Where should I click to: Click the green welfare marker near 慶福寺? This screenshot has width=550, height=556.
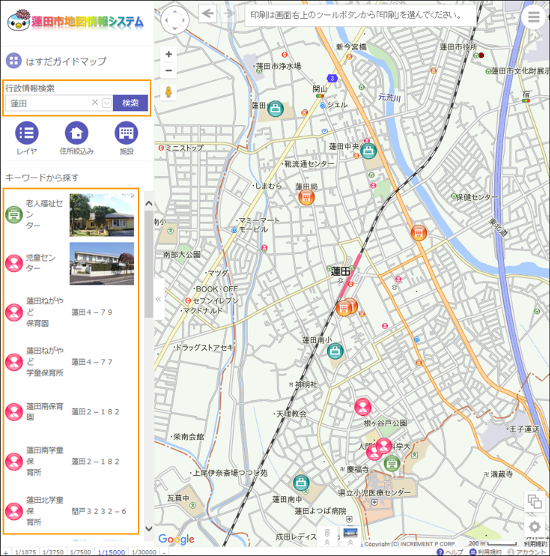click(x=392, y=463)
